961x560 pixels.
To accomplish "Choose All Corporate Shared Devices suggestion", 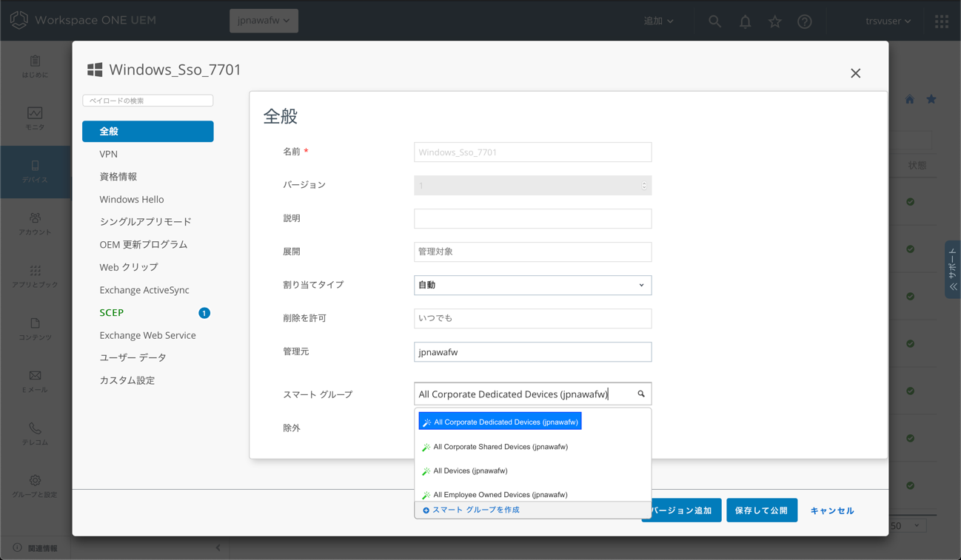I will 495,447.
